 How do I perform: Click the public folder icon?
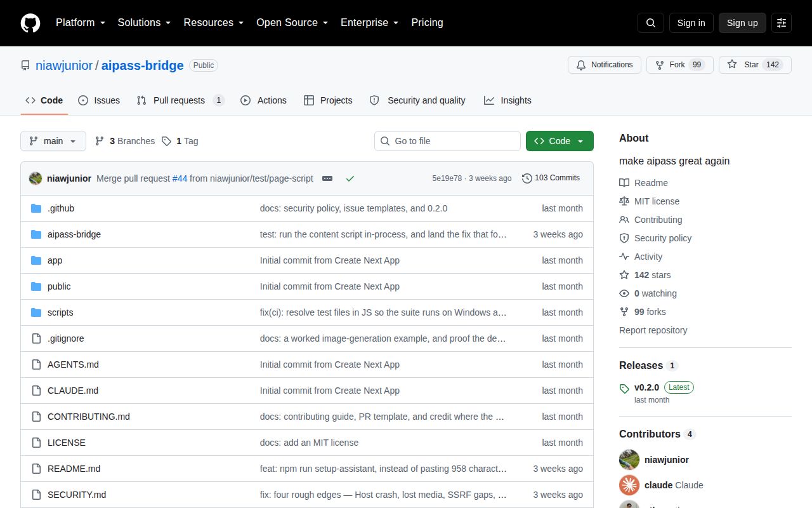[36, 286]
